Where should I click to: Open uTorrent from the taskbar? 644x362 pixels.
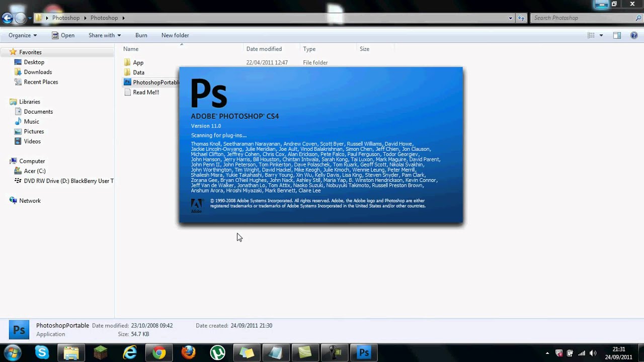click(x=217, y=353)
